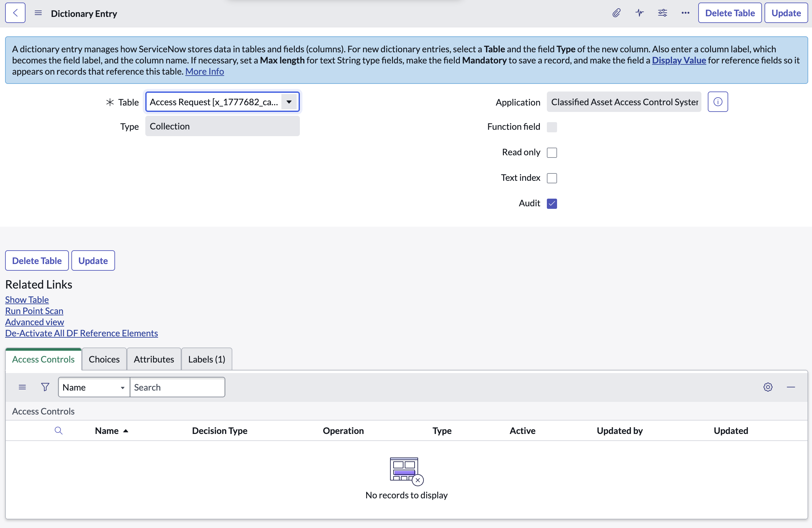This screenshot has height=528, width=812.
Task: Collapse the Access Controls list with minus icon
Action: point(792,387)
